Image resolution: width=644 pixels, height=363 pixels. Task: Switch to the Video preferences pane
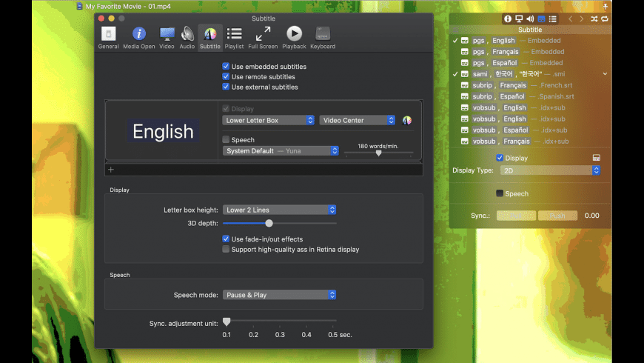pyautogui.click(x=167, y=38)
